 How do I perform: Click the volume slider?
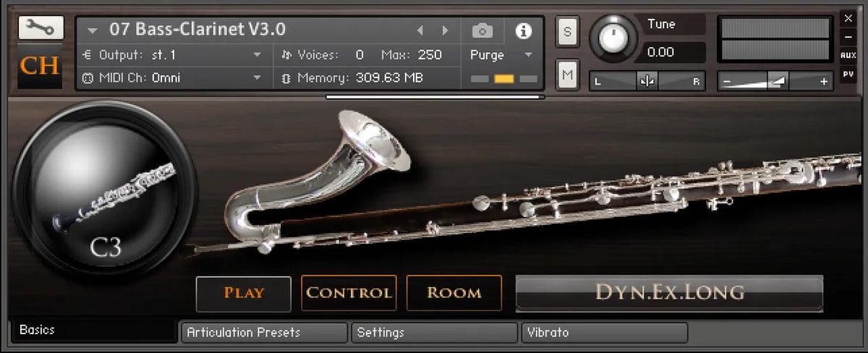point(775,82)
